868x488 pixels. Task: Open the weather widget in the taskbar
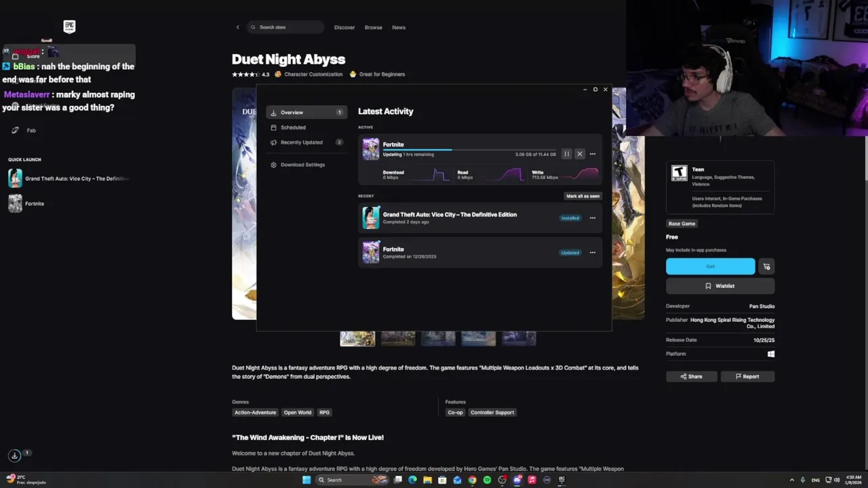coord(25,479)
